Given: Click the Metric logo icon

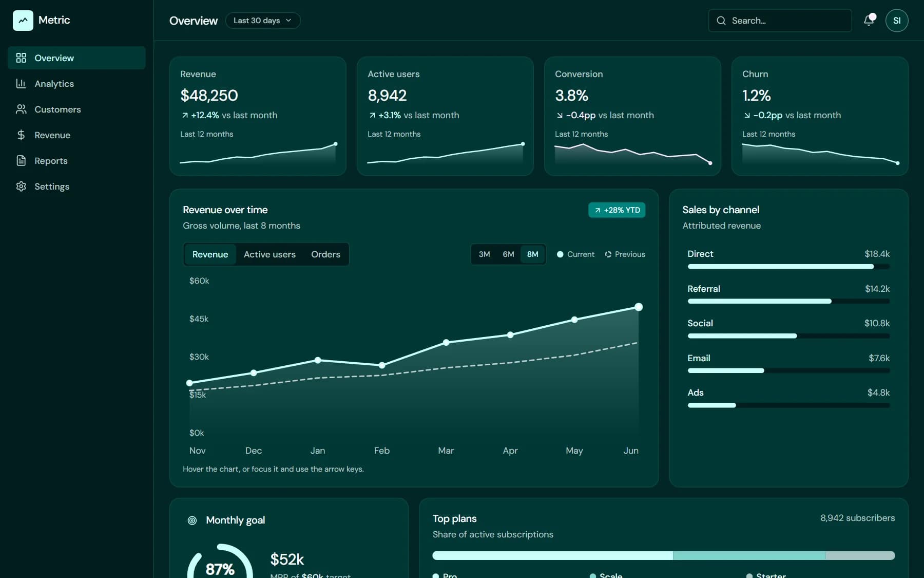Looking at the screenshot, I should [23, 21].
